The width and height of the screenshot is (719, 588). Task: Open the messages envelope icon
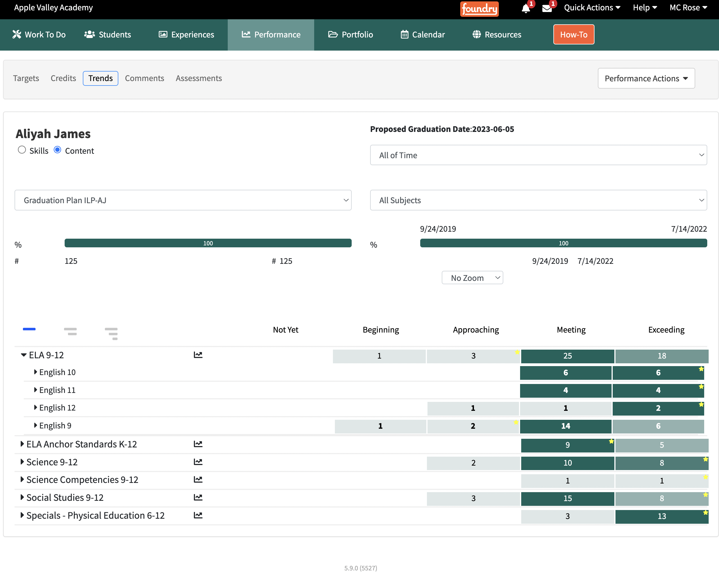point(547,8)
